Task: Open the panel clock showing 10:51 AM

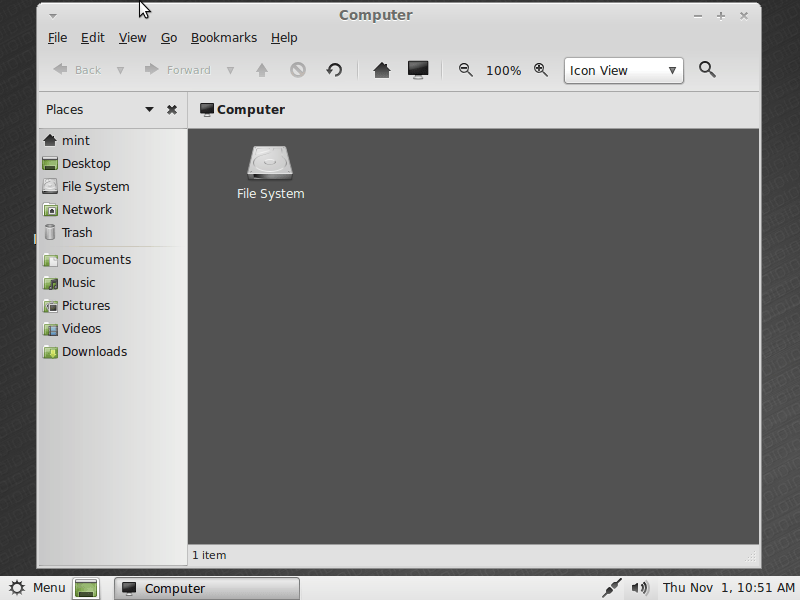Action: click(729, 588)
